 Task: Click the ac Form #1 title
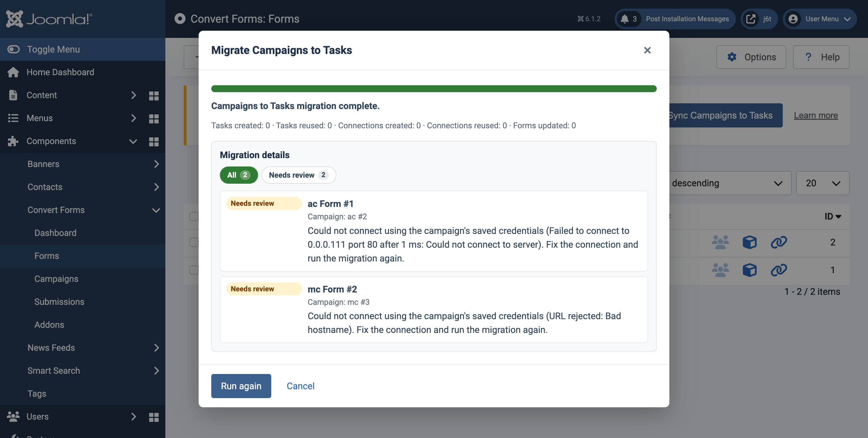[x=330, y=204]
